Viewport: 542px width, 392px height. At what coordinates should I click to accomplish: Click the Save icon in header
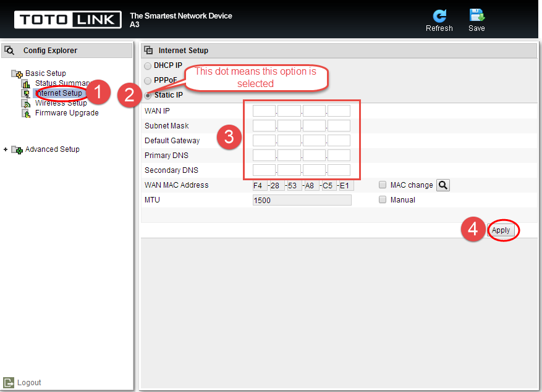pyautogui.click(x=476, y=15)
